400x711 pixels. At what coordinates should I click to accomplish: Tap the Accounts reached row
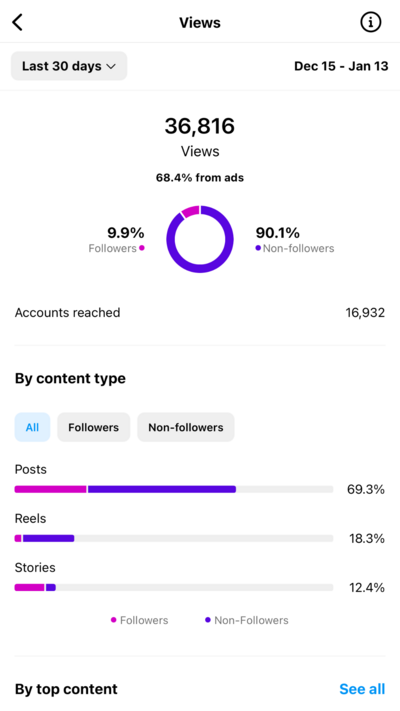200,313
